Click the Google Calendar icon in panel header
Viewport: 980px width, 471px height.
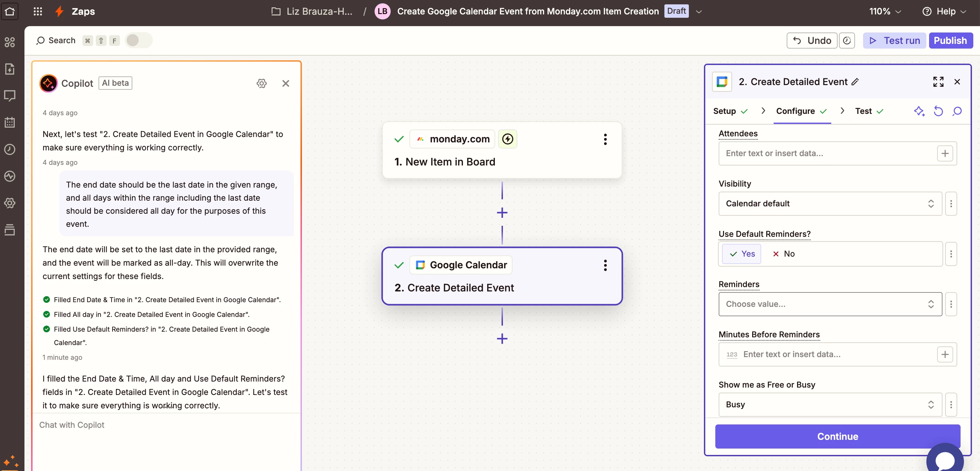[722, 82]
